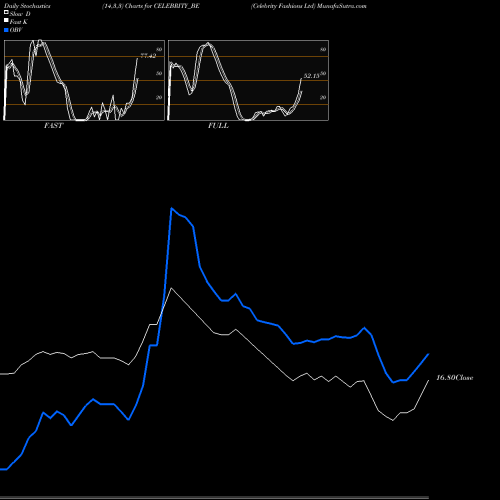This screenshot has width=500, height=500.
Task: Click the blue OBV legend swatch
Action: [6, 30]
